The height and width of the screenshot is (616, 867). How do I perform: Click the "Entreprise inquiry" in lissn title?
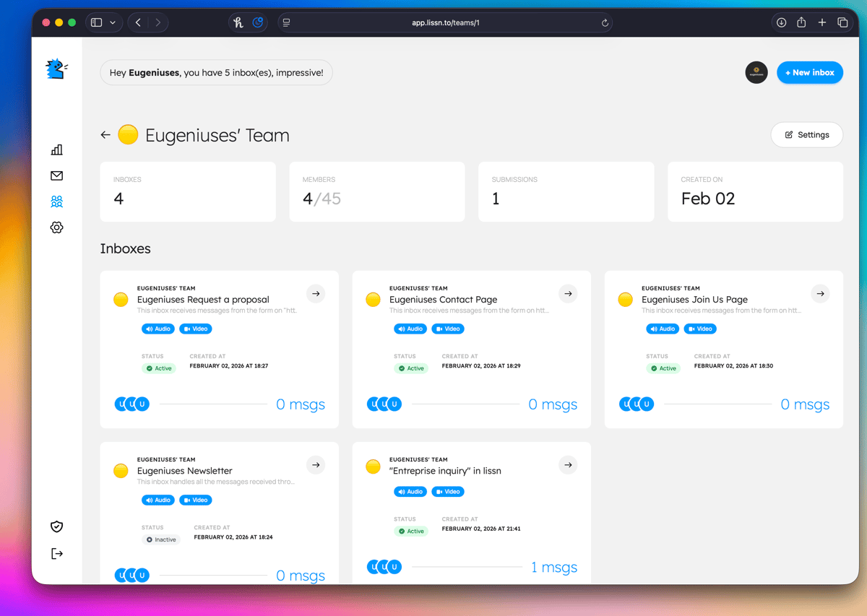tap(445, 471)
